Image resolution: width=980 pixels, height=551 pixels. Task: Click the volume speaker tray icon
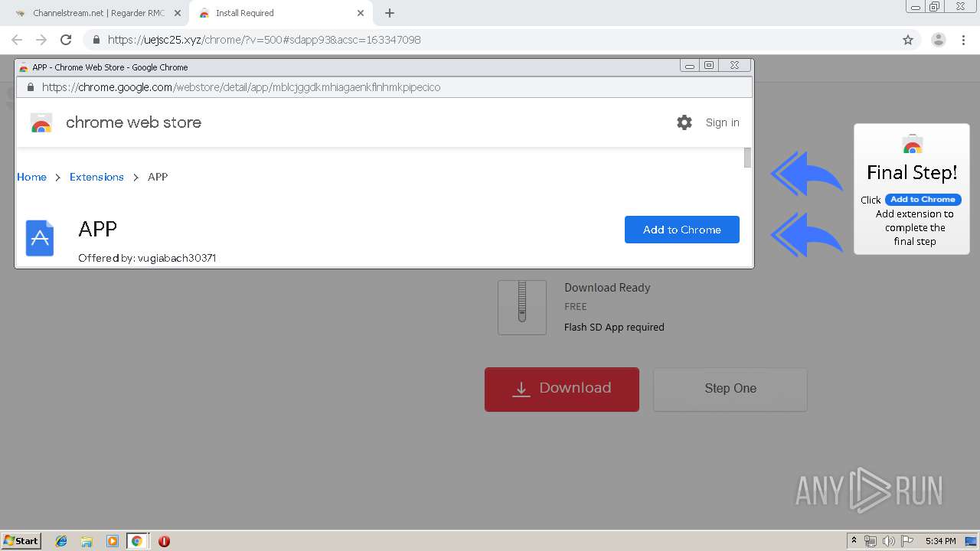pyautogui.click(x=889, y=541)
